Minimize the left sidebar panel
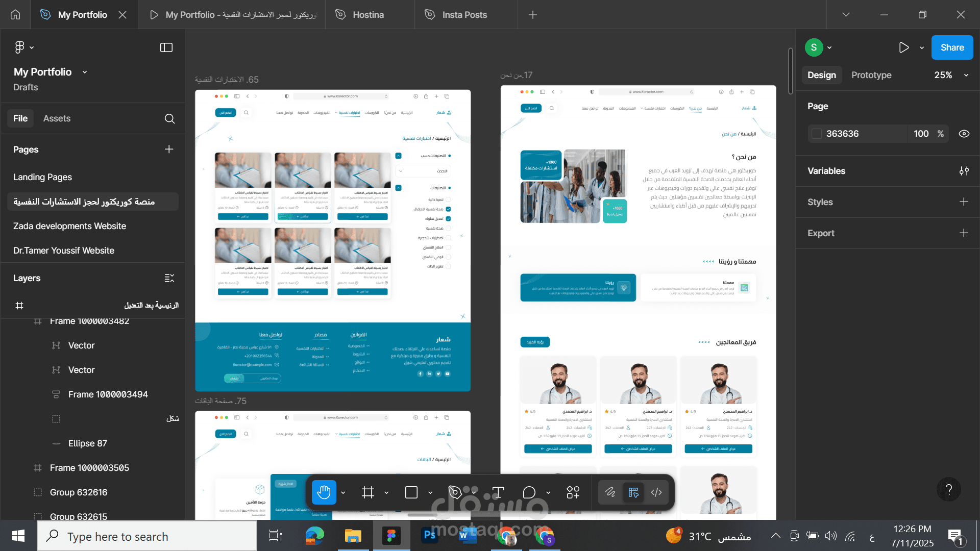 point(166,47)
